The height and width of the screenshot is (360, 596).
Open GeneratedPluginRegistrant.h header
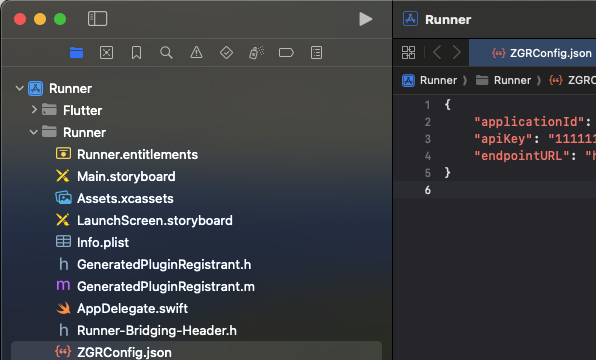click(164, 265)
